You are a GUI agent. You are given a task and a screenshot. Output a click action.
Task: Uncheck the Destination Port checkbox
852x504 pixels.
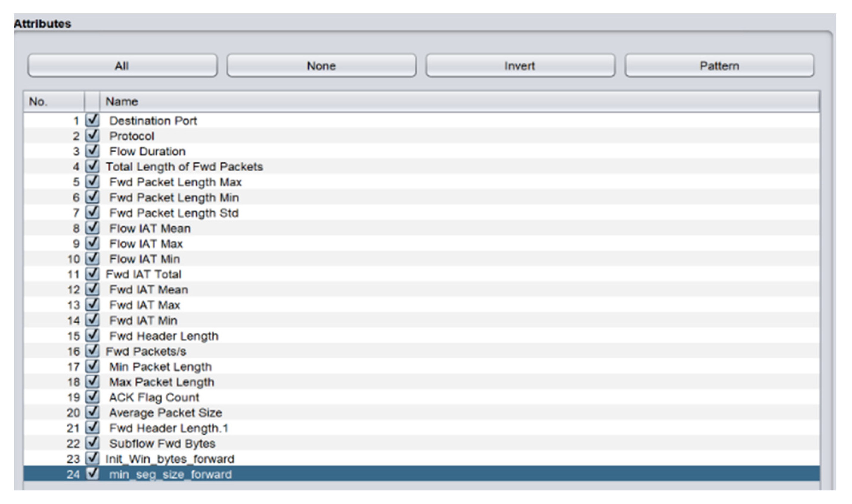(92, 120)
